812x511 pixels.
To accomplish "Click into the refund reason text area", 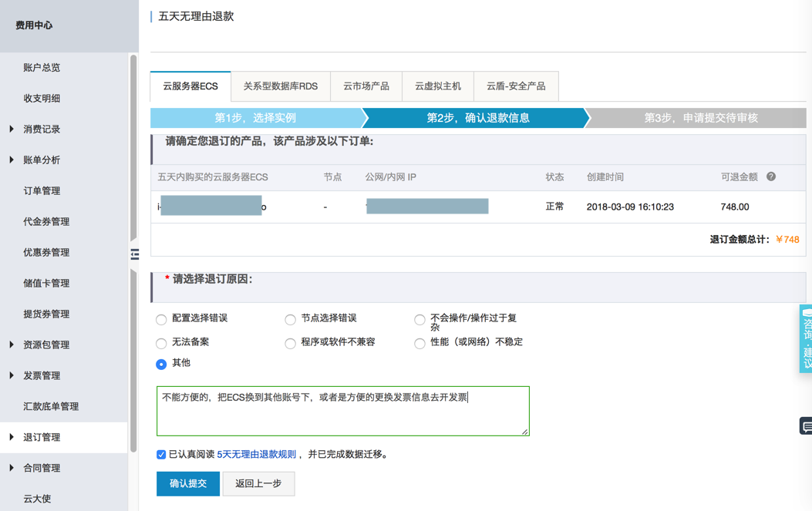I will (342, 416).
